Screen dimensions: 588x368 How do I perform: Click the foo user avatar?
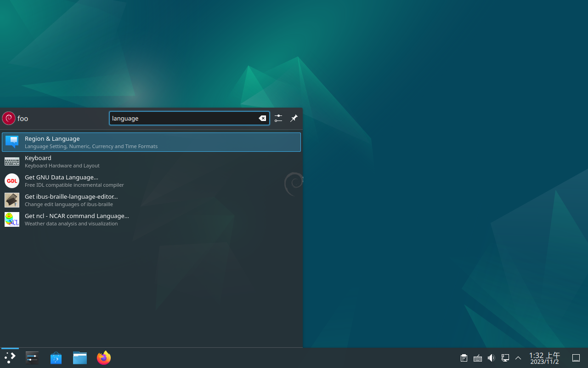[9, 118]
